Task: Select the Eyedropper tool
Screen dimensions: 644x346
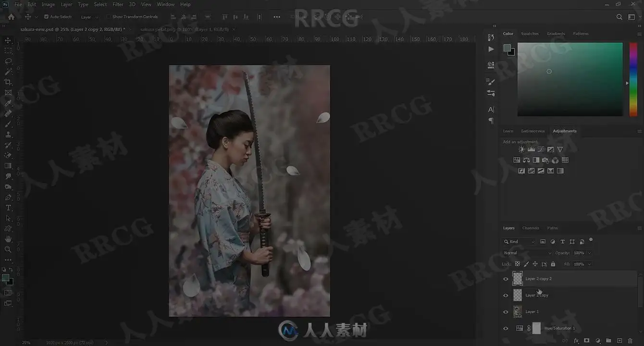Action: tap(8, 103)
